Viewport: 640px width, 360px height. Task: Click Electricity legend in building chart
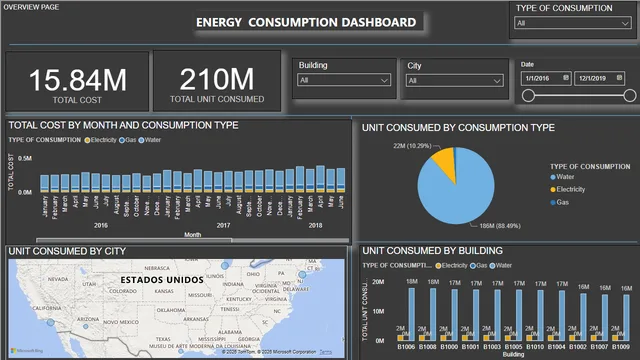[451, 266]
